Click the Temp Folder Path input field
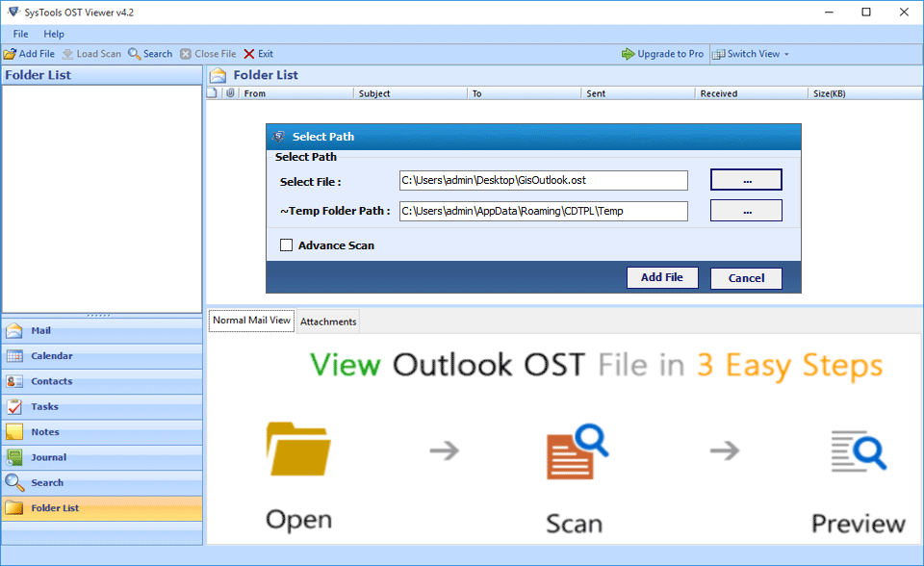Screen dimensions: 924x566 click(x=543, y=211)
